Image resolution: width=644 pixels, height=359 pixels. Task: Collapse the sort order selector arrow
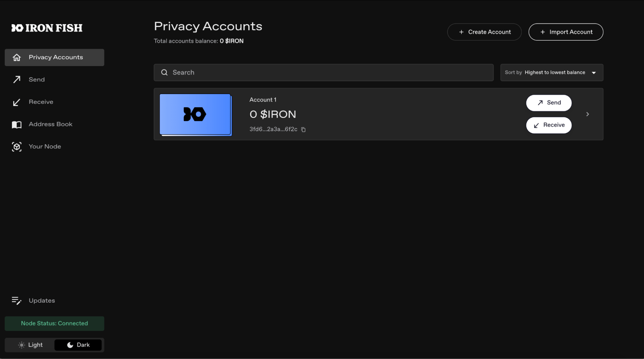[594, 73]
